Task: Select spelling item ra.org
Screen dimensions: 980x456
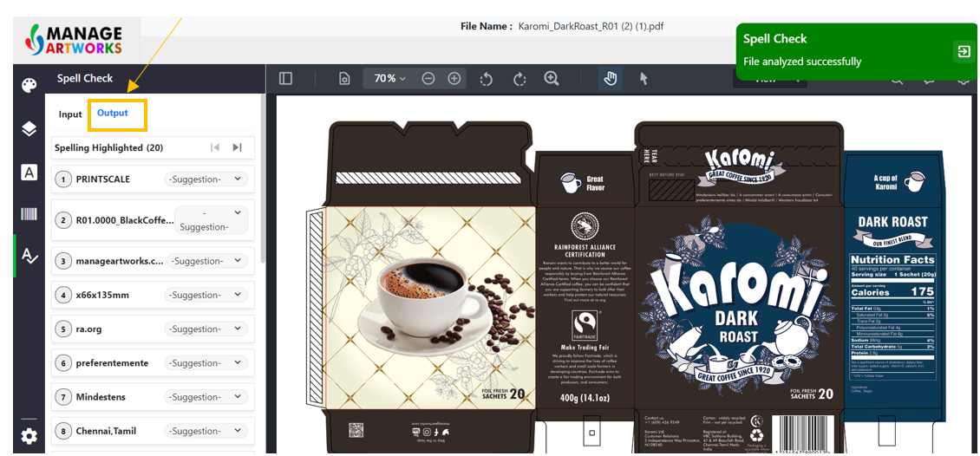Action: (x=90, y=329)
